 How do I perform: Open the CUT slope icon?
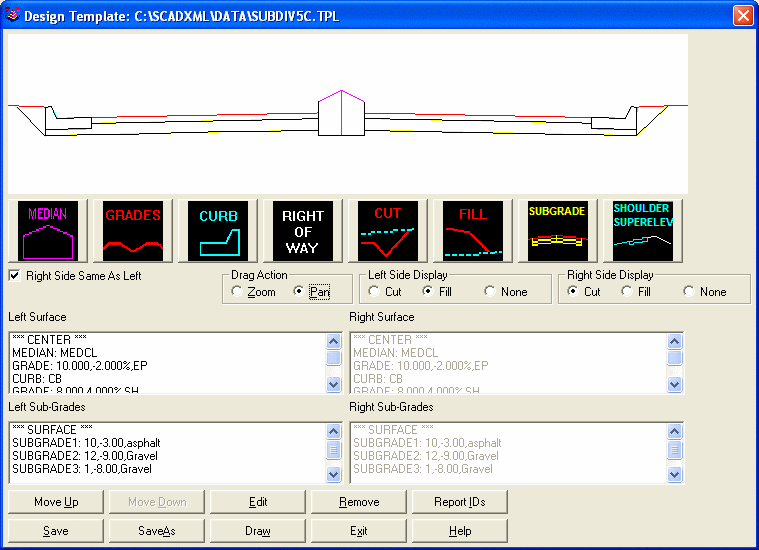[388, 231]
